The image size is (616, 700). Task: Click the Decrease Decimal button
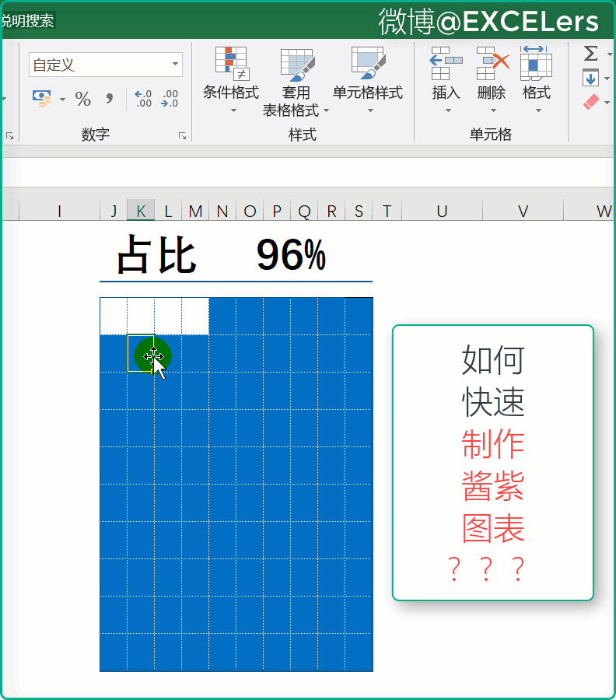coord(170,99)
